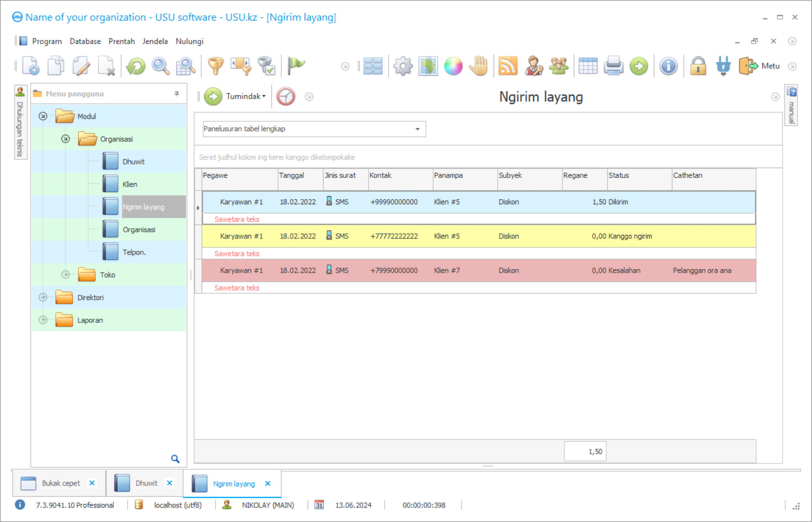Click the Metu exit button
812x522 pixels.
click(x=759, y=66)
